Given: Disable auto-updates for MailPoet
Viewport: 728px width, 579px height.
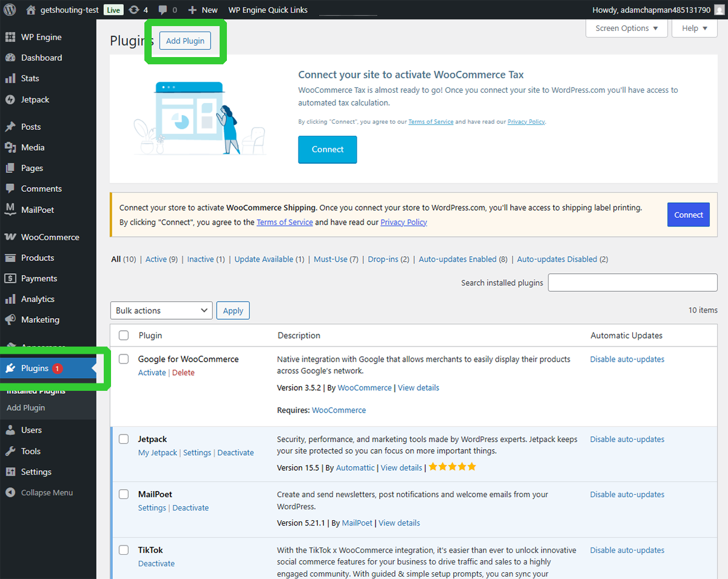Looking at the screenshot, I should click(627, 494).
